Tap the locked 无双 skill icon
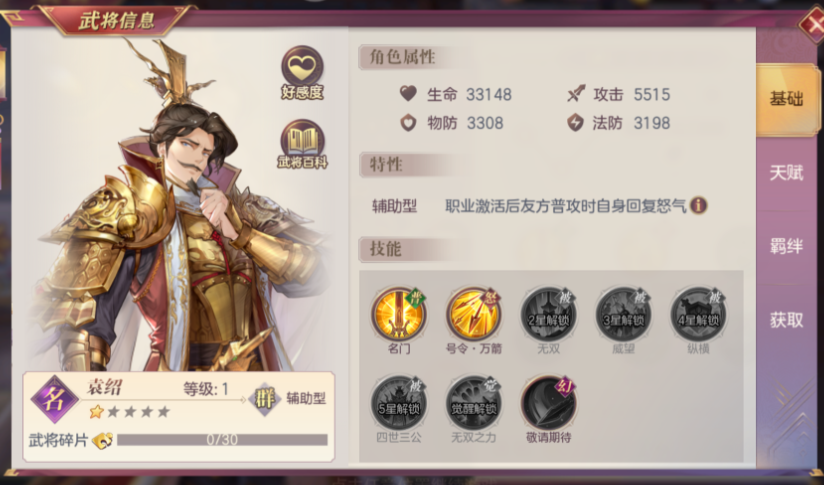 tap(549, 315)
